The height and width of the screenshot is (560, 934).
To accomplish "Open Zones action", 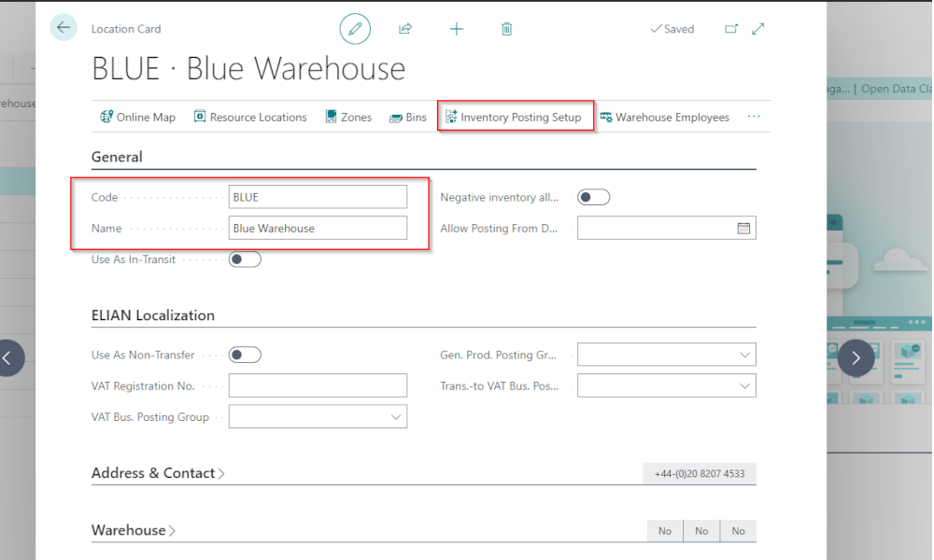I will [x=348, y=118].
